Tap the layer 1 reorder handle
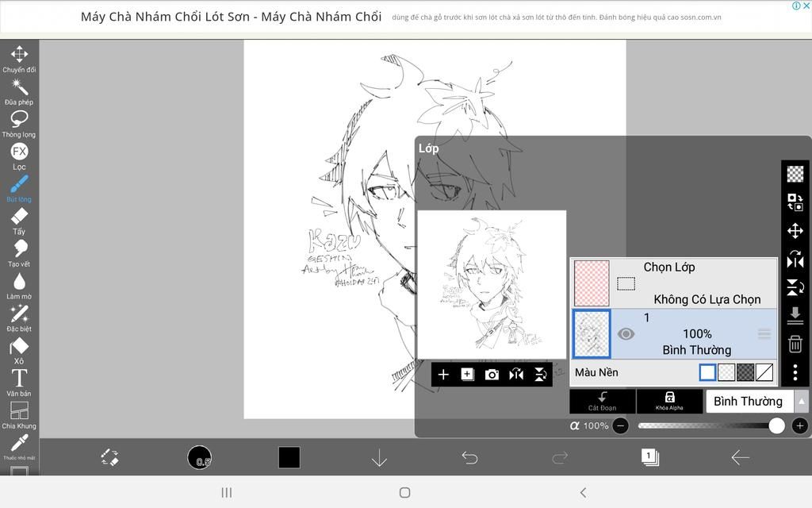Image resolution: width=812 pixels, height=508 pixels. click(x=764, y=334)
